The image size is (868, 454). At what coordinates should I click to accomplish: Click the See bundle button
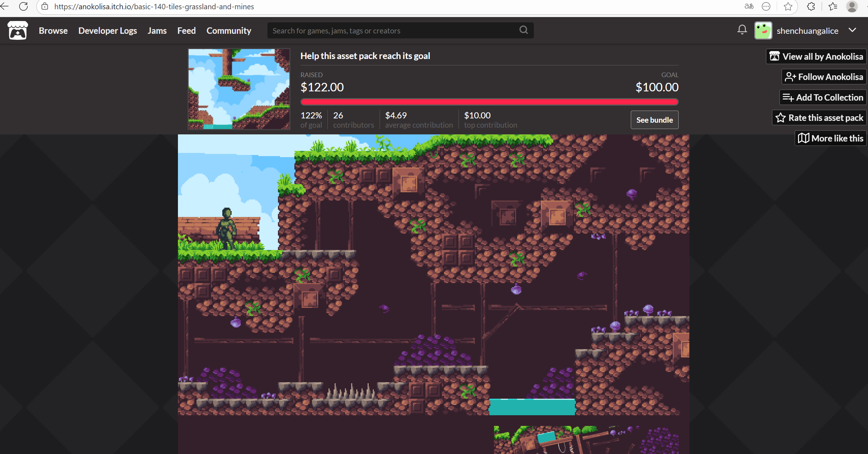coord(655,120)
